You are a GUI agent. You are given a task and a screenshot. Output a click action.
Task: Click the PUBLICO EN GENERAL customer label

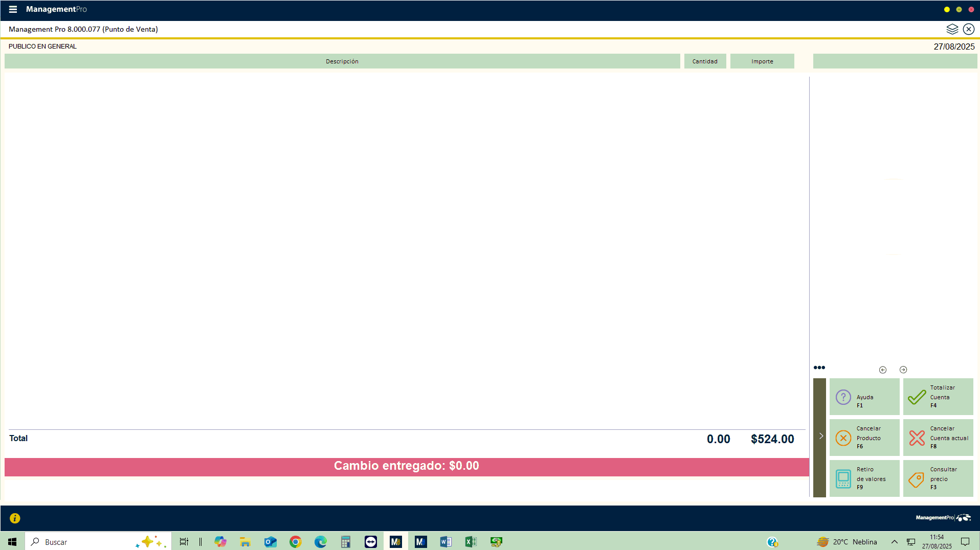tap(42, 47)
